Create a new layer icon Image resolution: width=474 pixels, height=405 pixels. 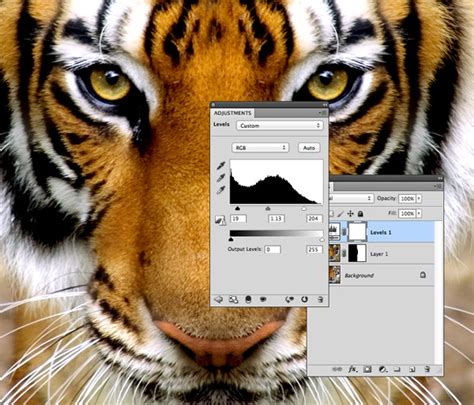tap(412, 369)
